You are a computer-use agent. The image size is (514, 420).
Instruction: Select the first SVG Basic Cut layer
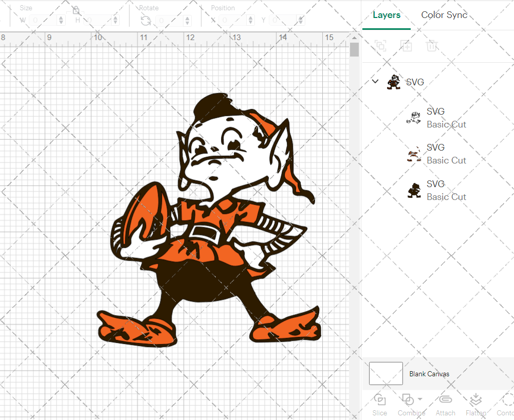(437, 118)
